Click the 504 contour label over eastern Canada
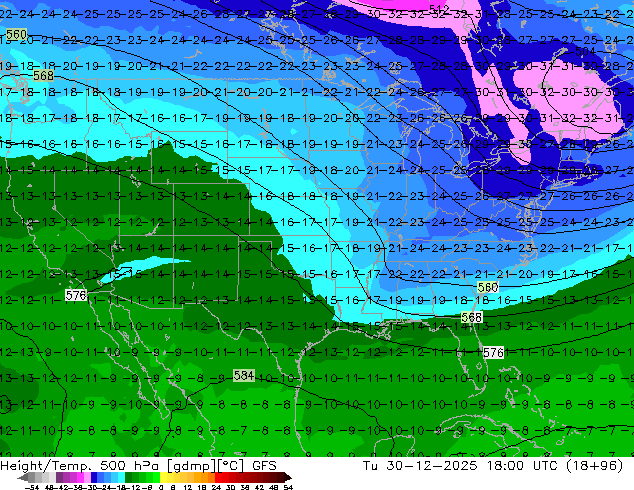This screenshot has height=490, width=634. click(x=585, y=51)
